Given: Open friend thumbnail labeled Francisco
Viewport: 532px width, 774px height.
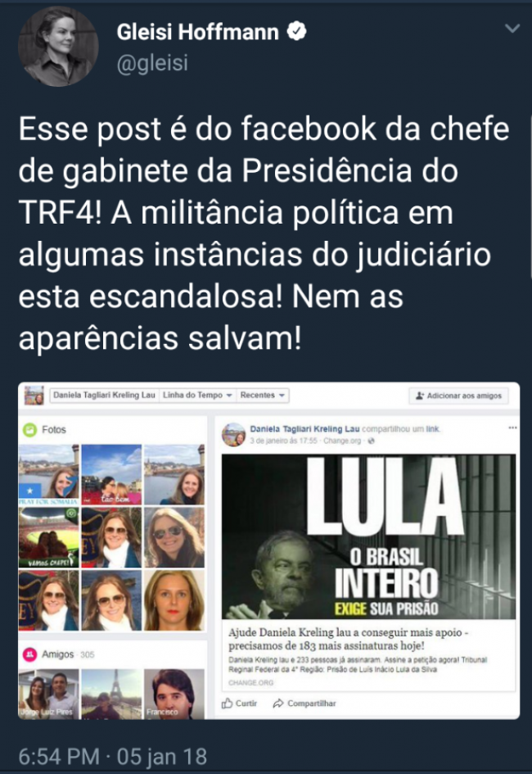Looking at the screenshot, I should pos(174,694).
